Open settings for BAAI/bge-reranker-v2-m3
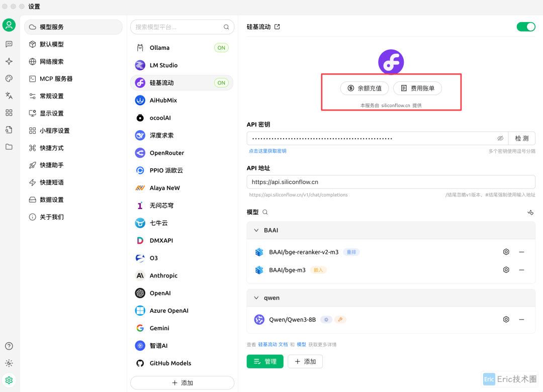The image size is (543, 392). coord(506,252)
